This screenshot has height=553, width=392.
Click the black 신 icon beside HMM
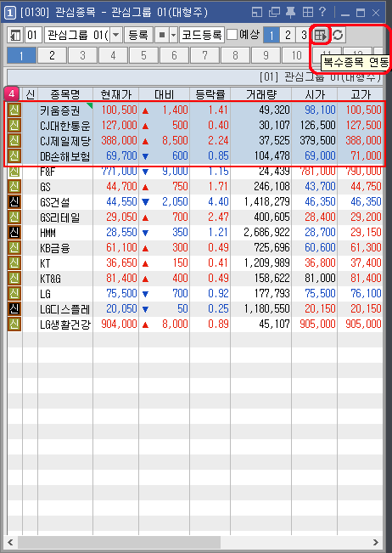pyautogui.click(x=14, y=233)
